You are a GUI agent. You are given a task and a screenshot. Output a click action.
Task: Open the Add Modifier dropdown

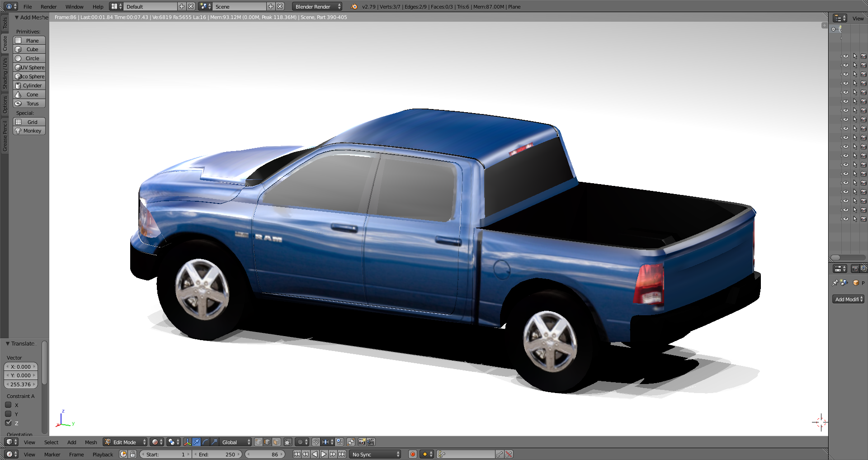[848, 299]
